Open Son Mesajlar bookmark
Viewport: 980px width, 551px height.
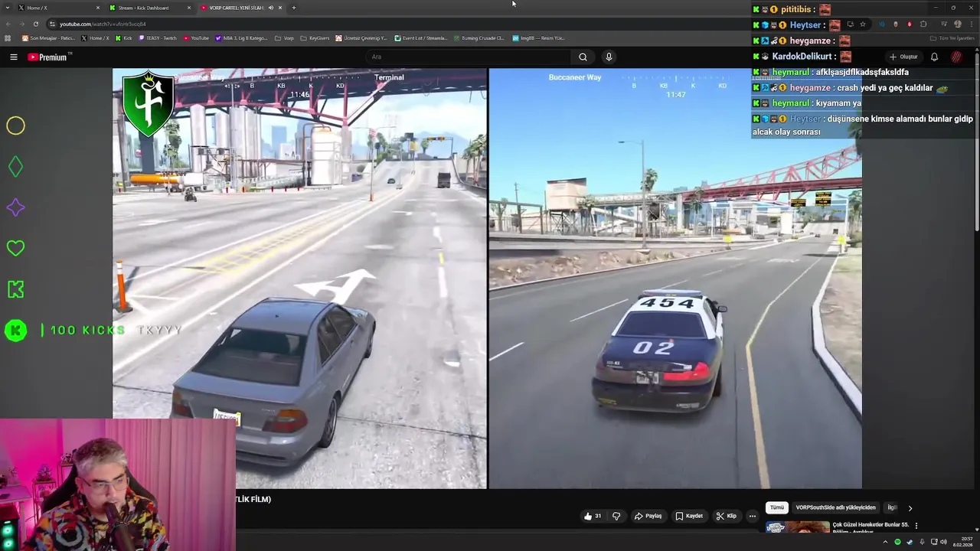(x=47, y=37)
